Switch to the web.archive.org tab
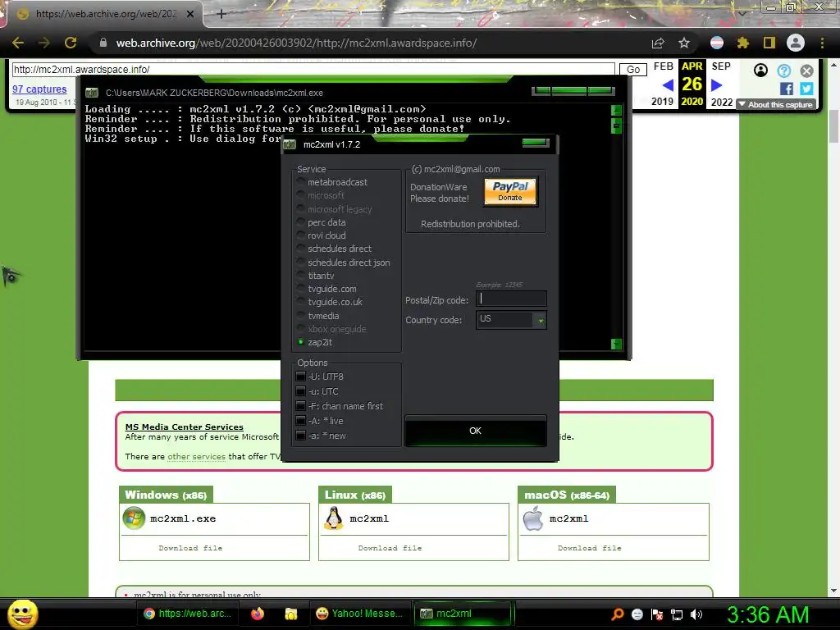 104,14
